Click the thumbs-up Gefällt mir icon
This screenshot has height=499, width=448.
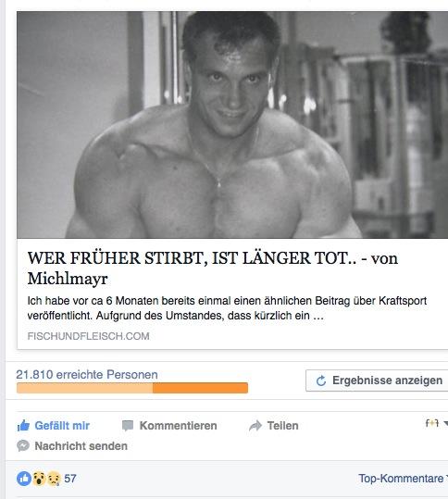(23, 425)
